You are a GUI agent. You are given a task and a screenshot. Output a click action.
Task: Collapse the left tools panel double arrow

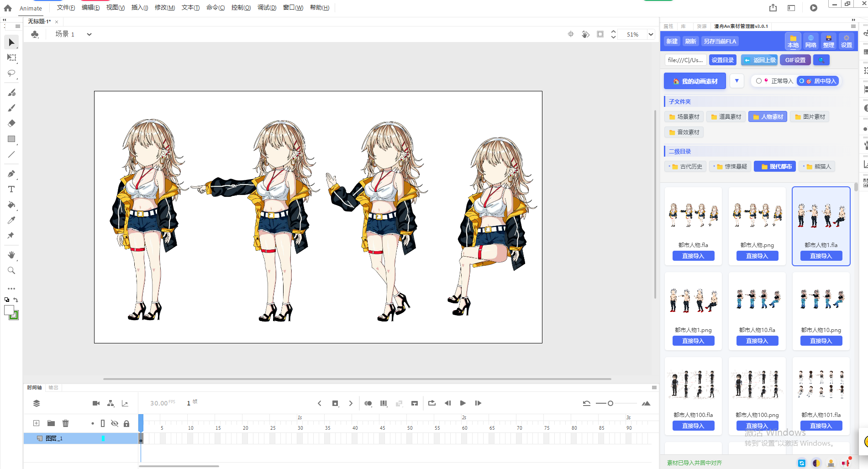point(5,20)
